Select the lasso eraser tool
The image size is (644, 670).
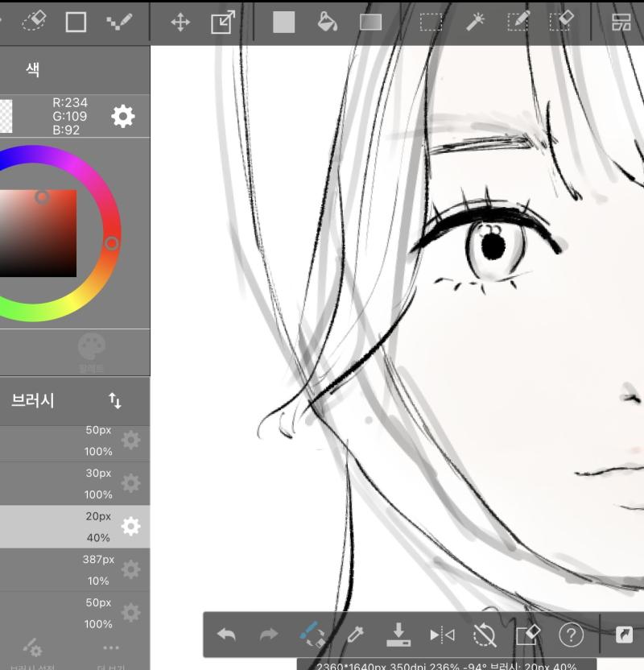click(x=34, y=22)
